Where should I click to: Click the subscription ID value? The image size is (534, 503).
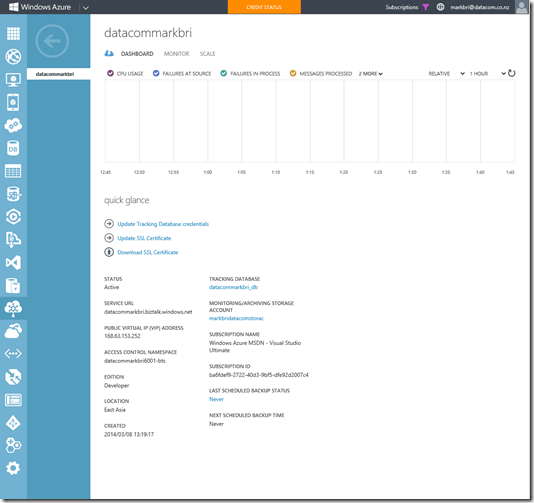tap(258, 375)
